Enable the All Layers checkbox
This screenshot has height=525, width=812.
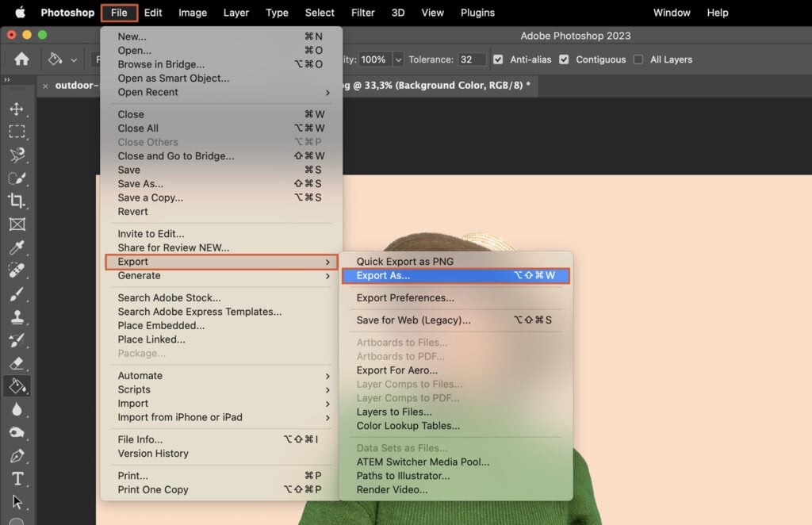tap(638, 59)
